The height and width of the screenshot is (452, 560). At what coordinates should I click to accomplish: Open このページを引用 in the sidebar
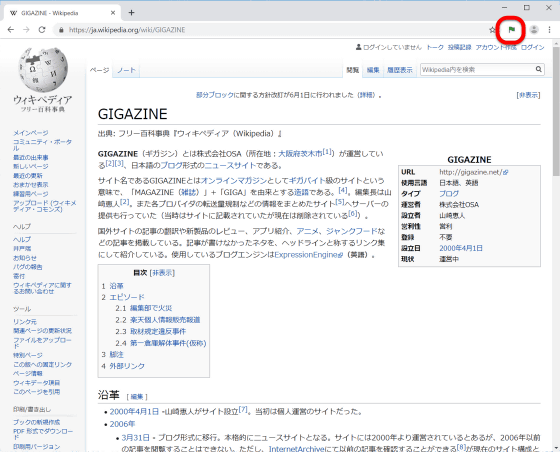pyautogui.click(x=36, y=392)
